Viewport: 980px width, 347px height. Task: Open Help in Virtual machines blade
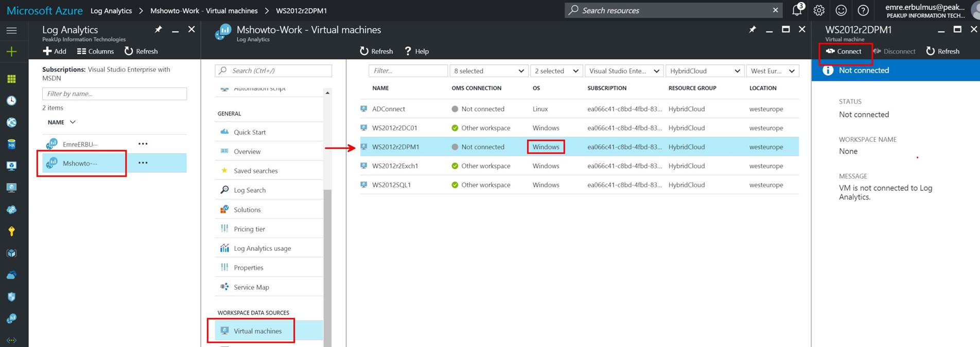(416, 51)
